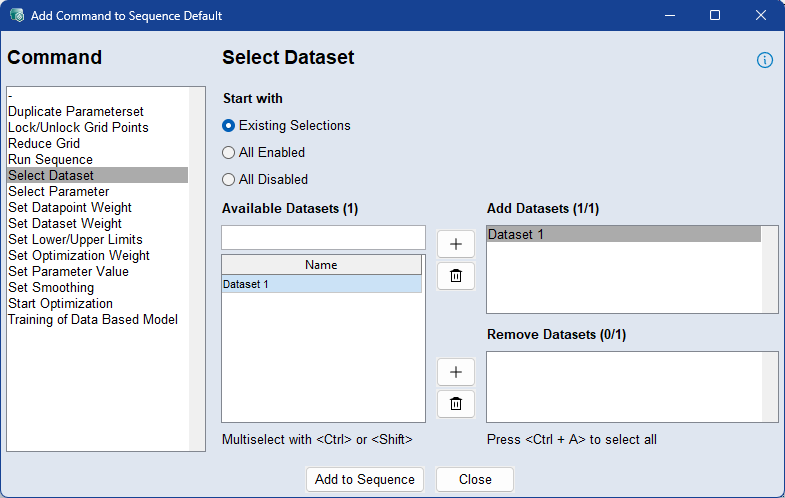Viewport: 785px width, 498px height.
Task: Pick Training of Data Based Model
Action: 92,319
